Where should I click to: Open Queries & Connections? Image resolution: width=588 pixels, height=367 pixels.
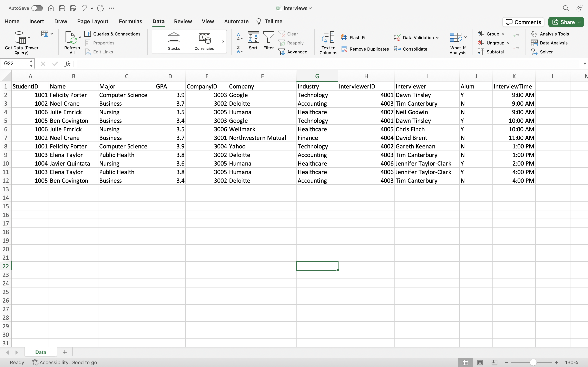(x=112, y=34)
